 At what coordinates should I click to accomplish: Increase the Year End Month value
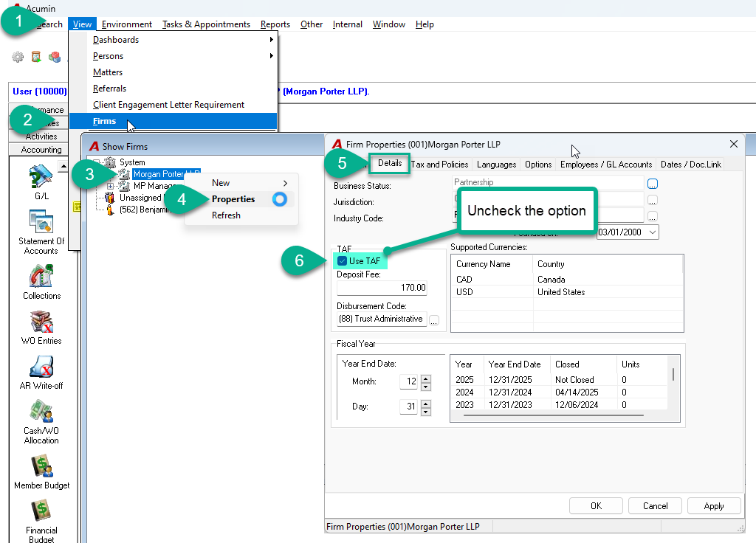pyautogui.click(x=425, y=378)
